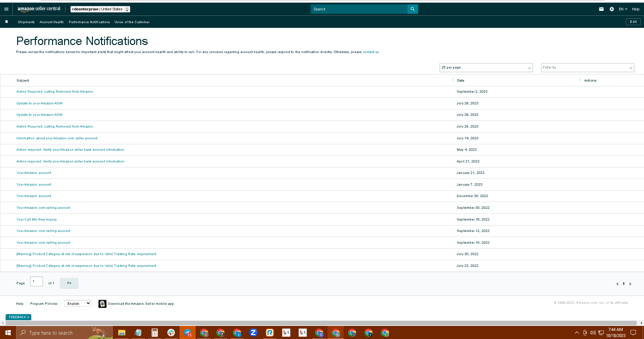Open Zoom from the taskbar
Viewport: 644px width, 339px height.
pyautogui.click(x=253, y=333)
